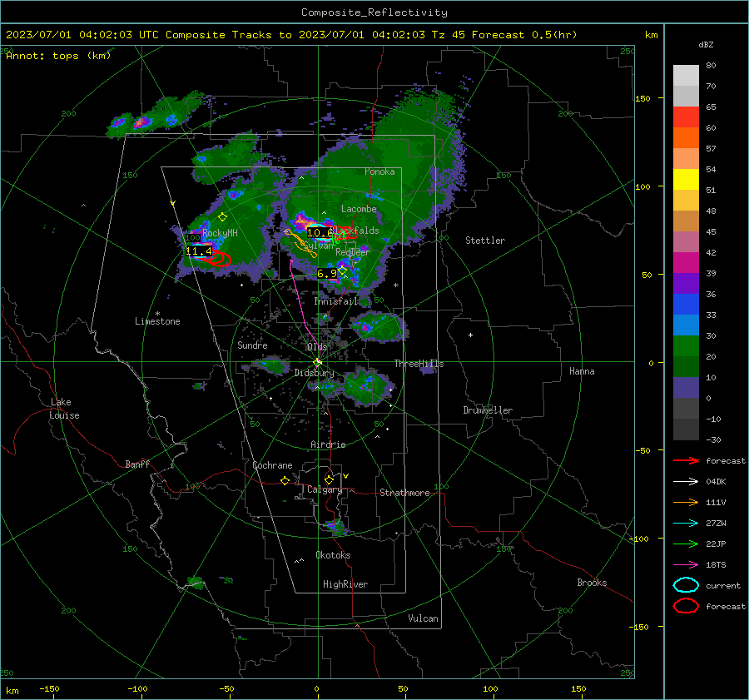
Task: Select the purple 39-36 dBZ swatch
Action: [686, 284]
